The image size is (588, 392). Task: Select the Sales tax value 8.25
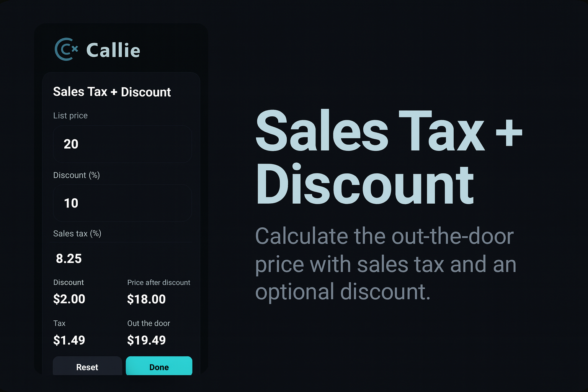pos(69,258)
